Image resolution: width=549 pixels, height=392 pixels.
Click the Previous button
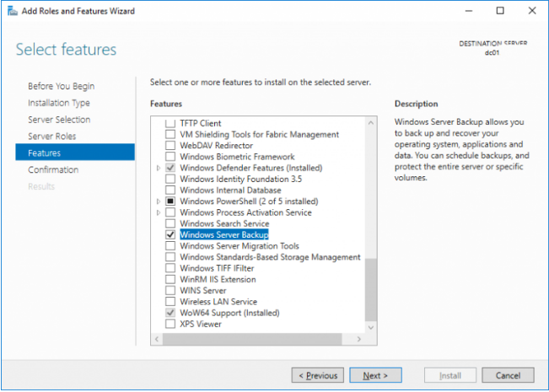pos(318,375)
